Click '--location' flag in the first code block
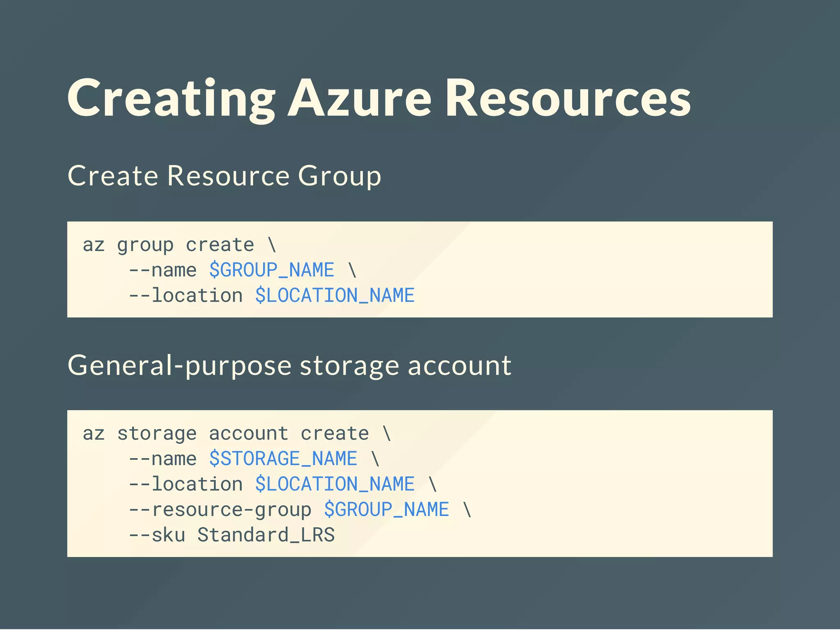This screenshot has height=630, width=840. pyautogui.click(x=186, y=296)
